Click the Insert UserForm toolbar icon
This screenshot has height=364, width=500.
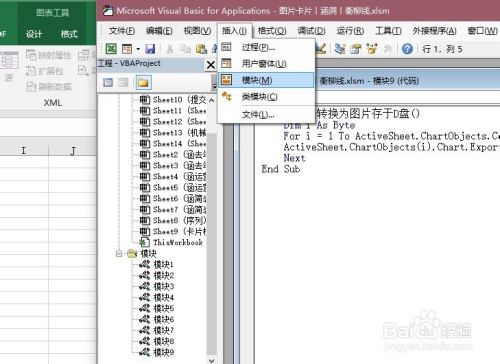pyautogui.click(x=127, y=49)
